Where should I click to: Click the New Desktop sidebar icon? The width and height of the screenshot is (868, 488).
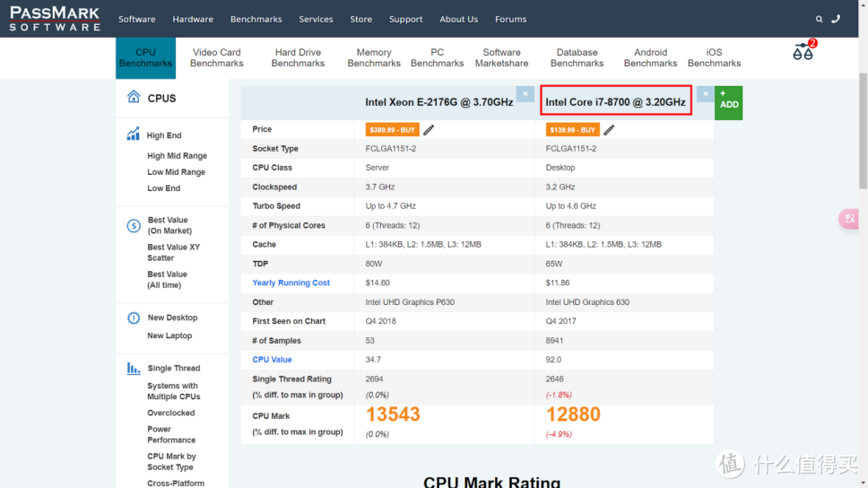134,318
